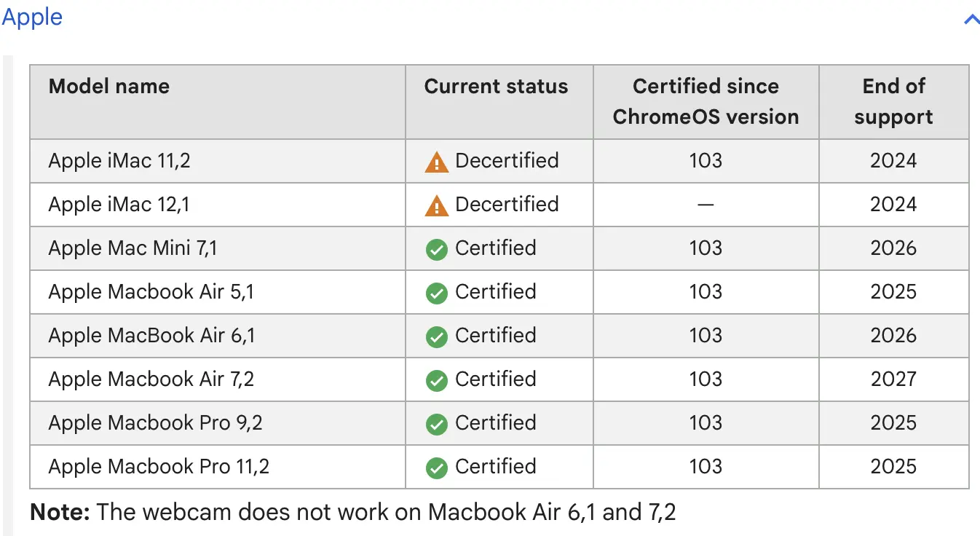Screen dimensions: 980x536
Task: Click green checkmark for Macbook Air 7,2
Action: 436,381
